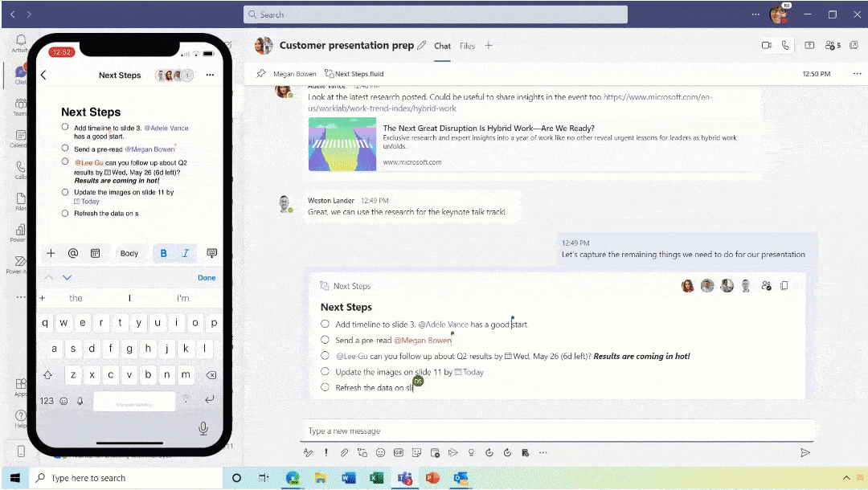This screenshot has height=490, width=868.
Task: Open the emoji picker below the message box
Action: (380, 452)
